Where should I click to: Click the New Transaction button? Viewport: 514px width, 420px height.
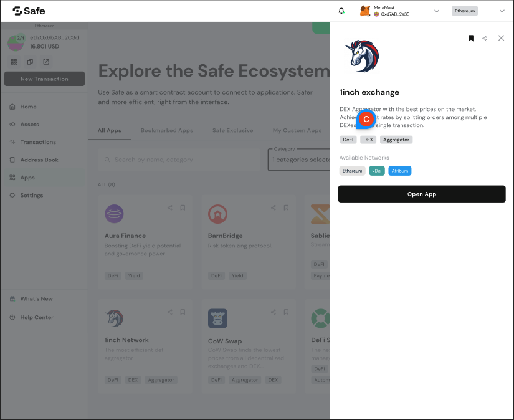[44, 79]
